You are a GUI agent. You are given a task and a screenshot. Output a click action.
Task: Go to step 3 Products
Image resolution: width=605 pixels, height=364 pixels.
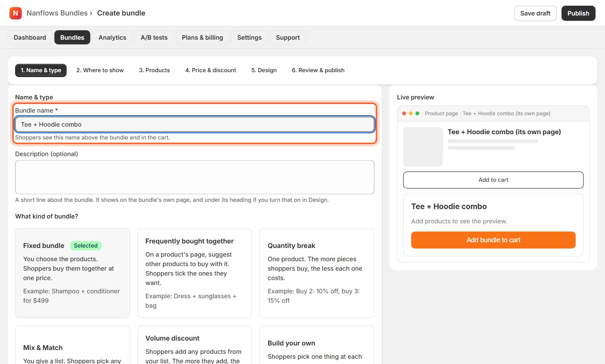click(x=154, y=70)
